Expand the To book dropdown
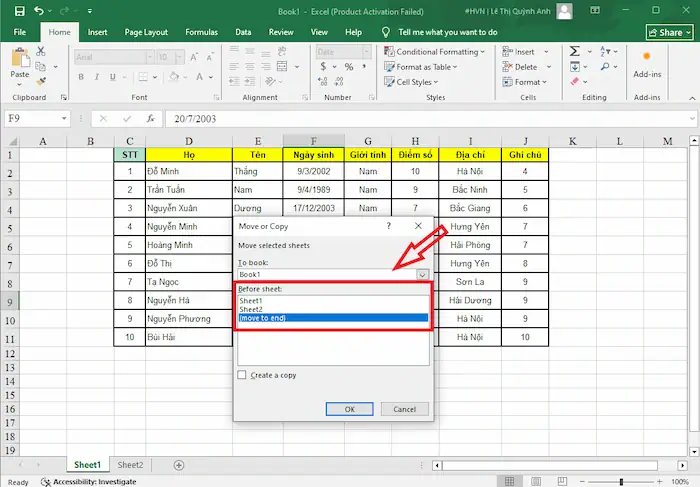The height and width of the screenshot is (487, 700). [422, 273]
